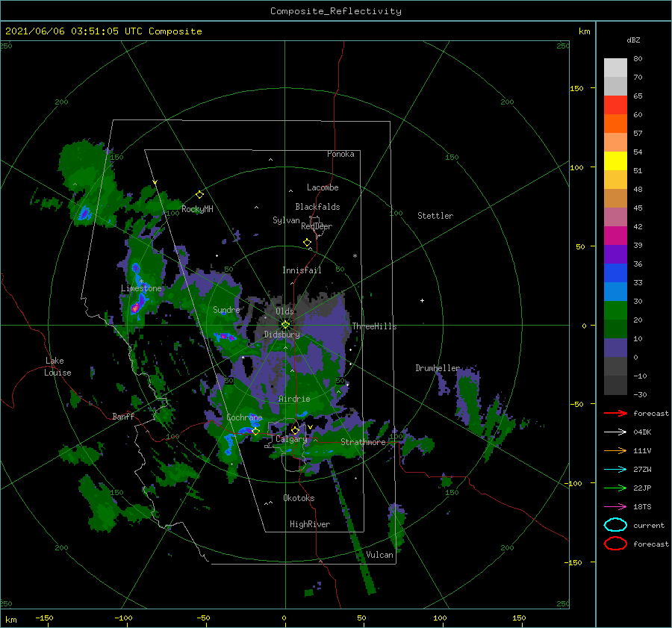This screenshot has width=672, height=628.
Task: Click the bright green 30-20 dBZ swatch
Action: (615, 311)
